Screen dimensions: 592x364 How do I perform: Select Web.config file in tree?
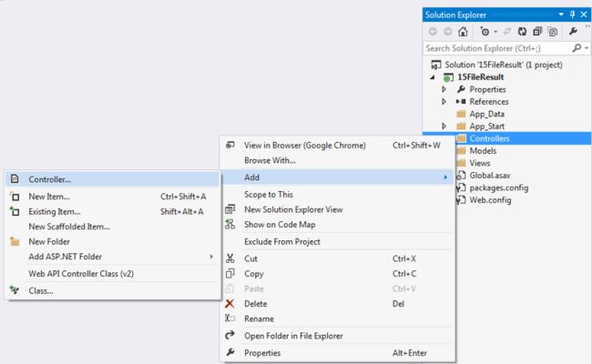tap(490, 200)
